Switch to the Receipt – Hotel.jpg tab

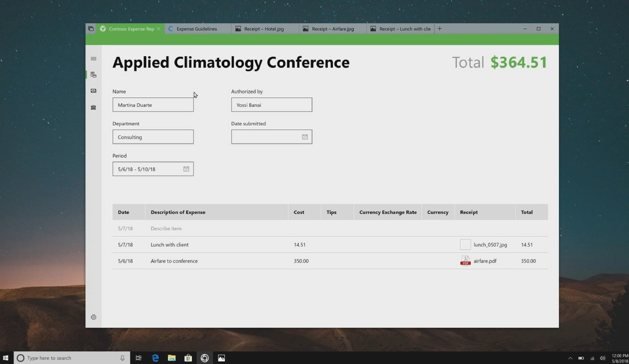click(264, 29)
